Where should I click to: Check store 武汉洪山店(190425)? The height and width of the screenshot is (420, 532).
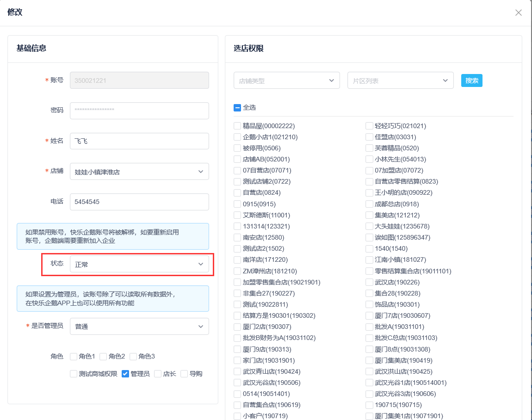[x=369, y=371]
